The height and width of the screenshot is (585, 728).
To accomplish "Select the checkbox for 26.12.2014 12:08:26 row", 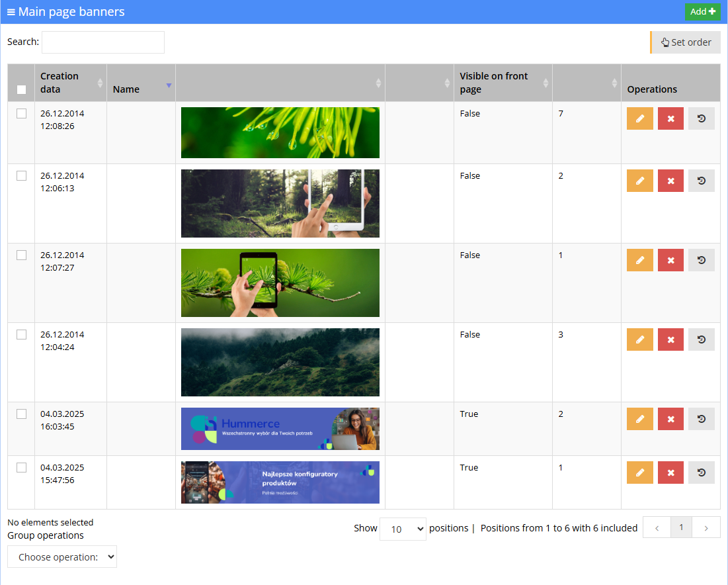I will click(x=21, y=113).
